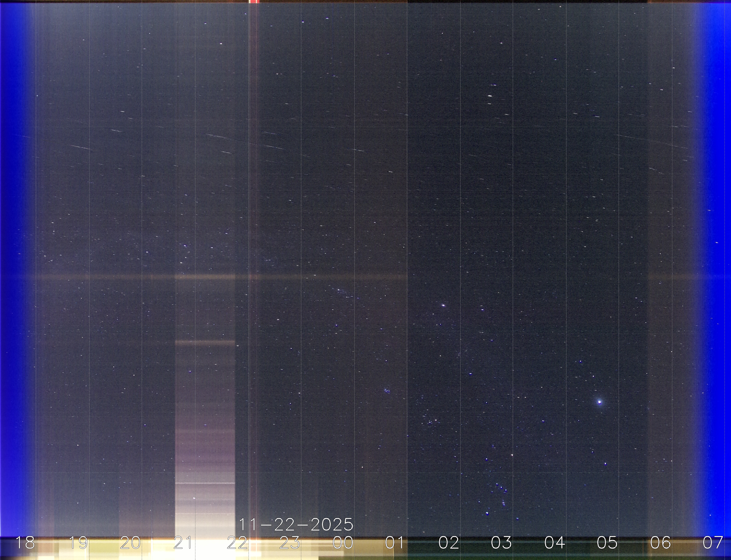Click the 07 hour label
Screen dimensions: 731x560
coord(713,543)
